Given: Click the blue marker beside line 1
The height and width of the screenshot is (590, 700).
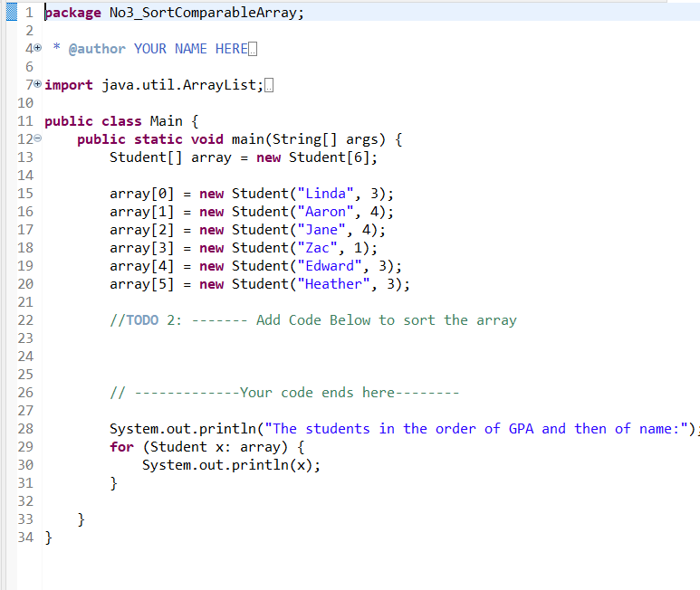Looking at the screenshot, I should (x=12, y=12).
